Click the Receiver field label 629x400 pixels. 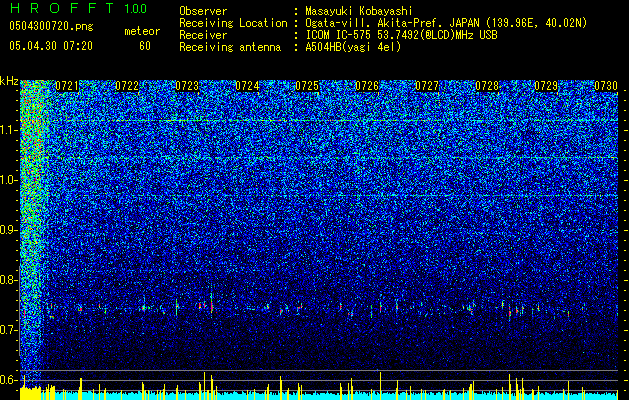(x=203, y=35)
